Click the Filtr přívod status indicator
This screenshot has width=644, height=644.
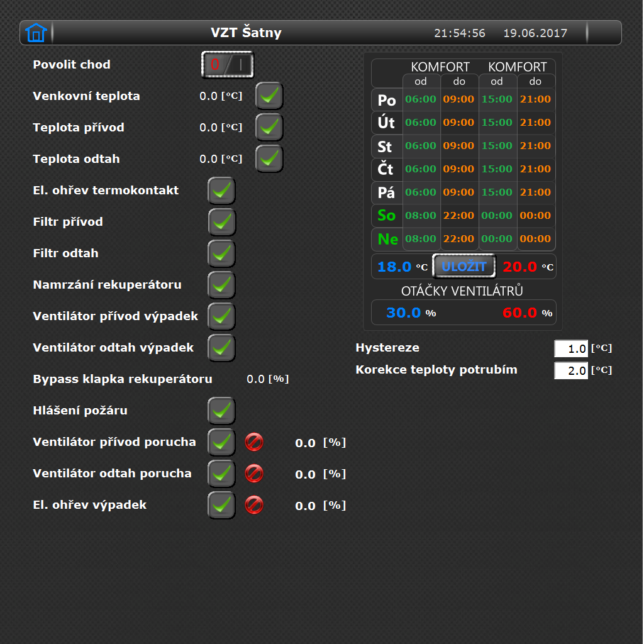(x=222, y=222)
